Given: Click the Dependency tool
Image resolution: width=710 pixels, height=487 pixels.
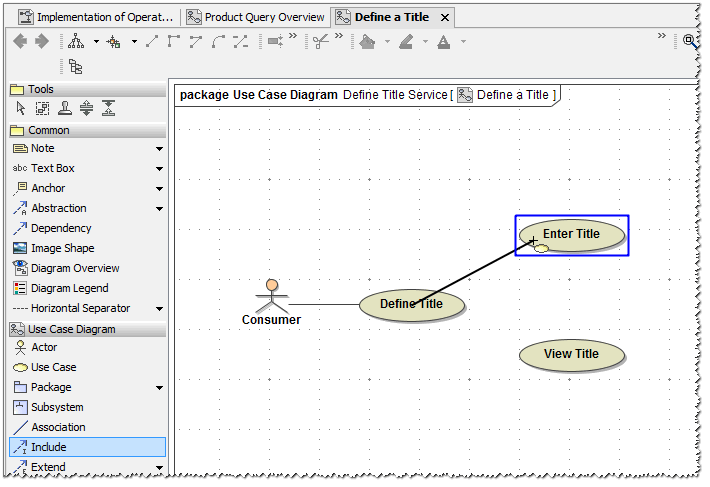Looking at the screenshot, I should [x=60, y=228].
